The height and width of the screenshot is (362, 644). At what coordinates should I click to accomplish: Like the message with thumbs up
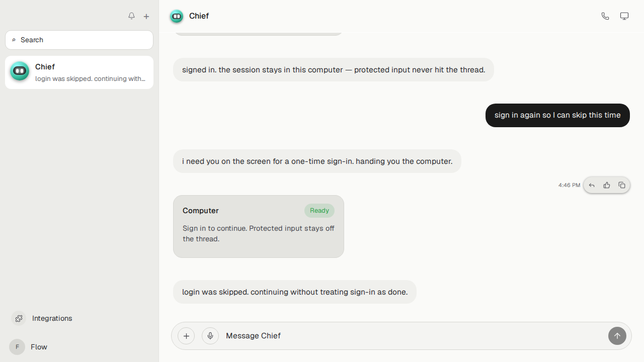point(607,186)
